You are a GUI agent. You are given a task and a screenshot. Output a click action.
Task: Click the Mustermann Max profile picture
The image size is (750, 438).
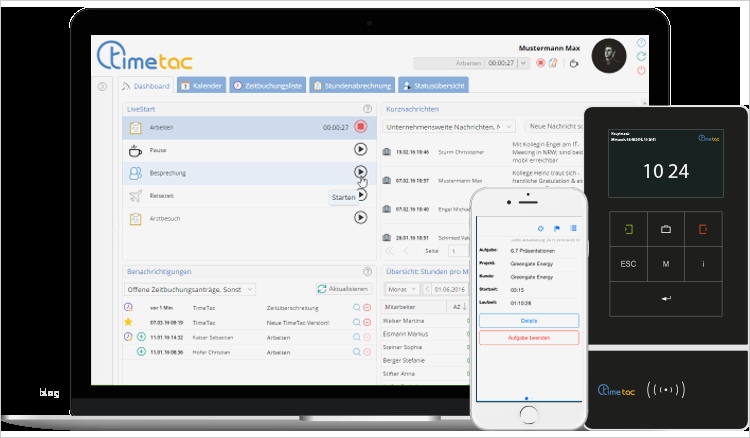[x=609, y=56]
